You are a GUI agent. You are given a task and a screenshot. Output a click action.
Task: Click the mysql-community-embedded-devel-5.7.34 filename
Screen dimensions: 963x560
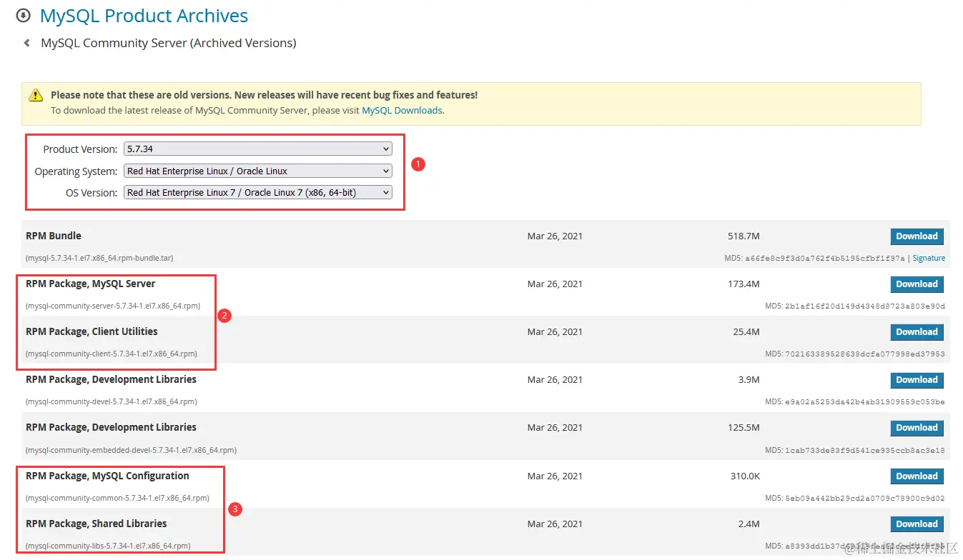coord(132,450)
